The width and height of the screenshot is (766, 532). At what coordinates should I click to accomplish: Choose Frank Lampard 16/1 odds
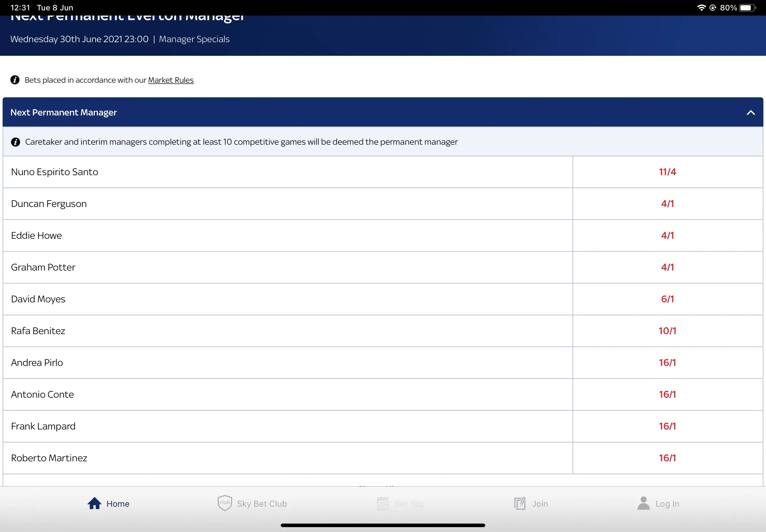point(667,426)
